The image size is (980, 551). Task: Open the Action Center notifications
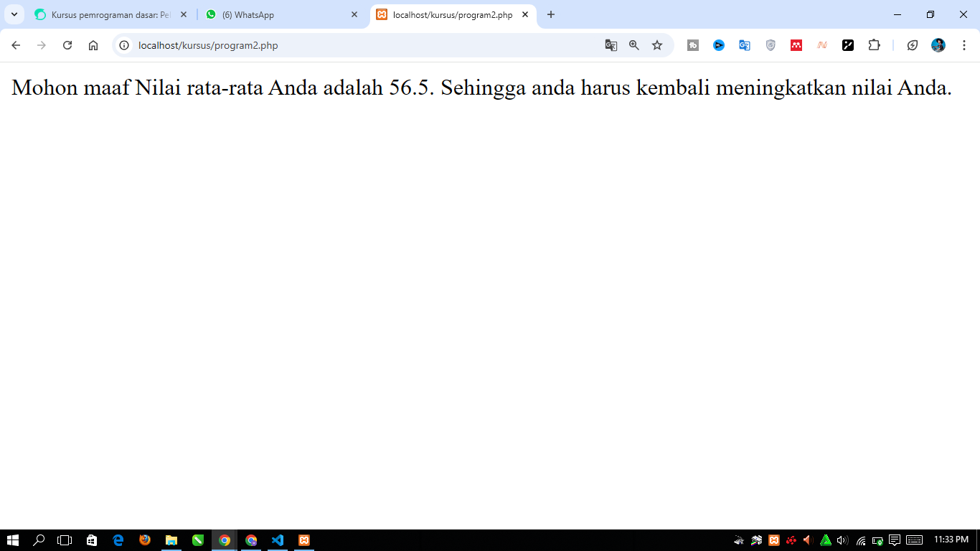coord(895,540)
